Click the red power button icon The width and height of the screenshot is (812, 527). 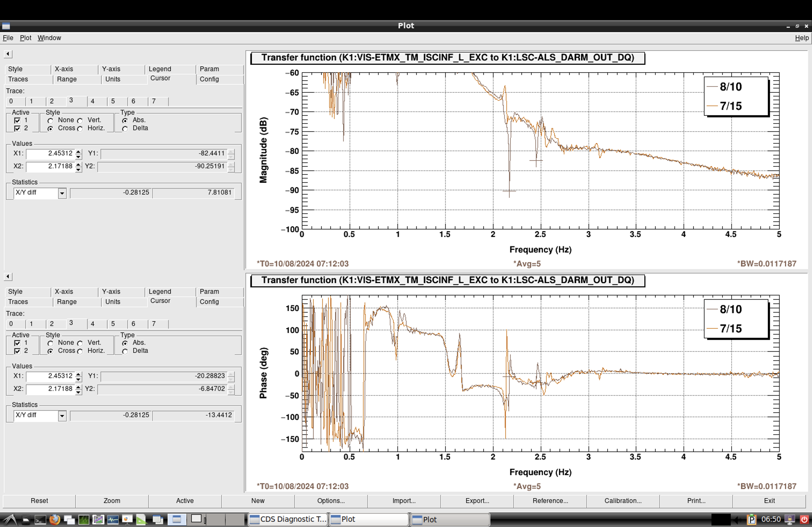804,519
